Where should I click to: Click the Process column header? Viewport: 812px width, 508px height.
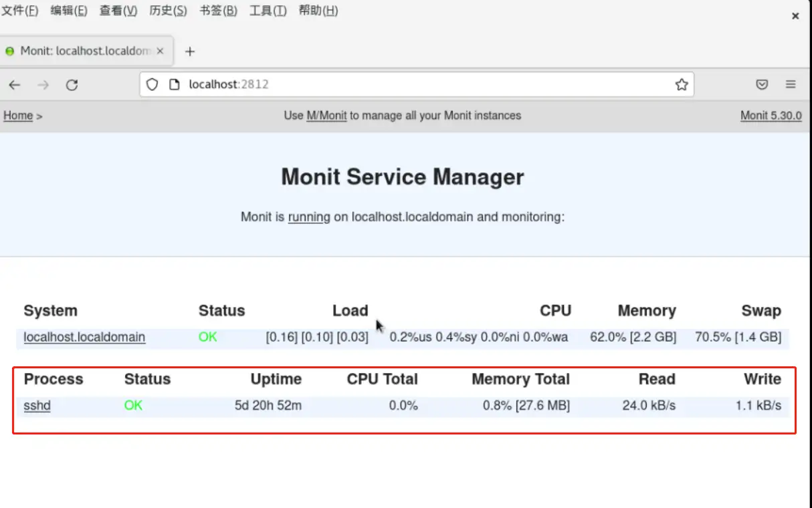[54, 380]
